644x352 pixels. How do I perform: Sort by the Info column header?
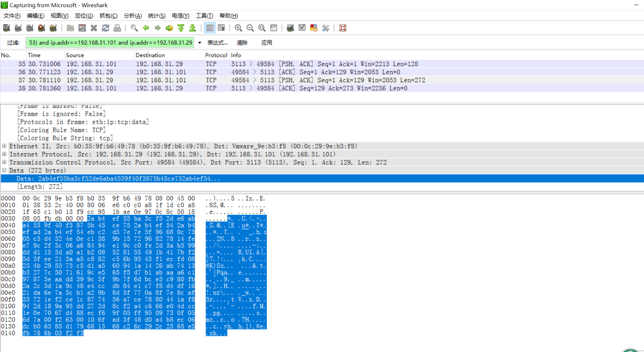click(437, 55)
